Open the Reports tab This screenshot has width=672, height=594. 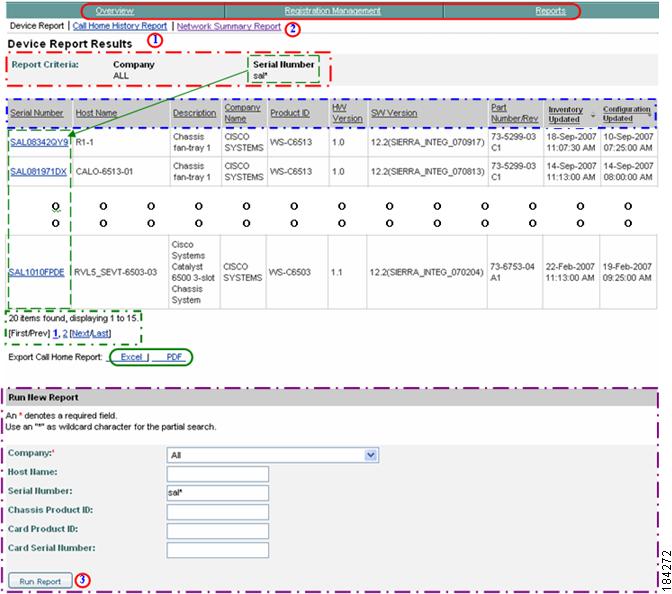tap(550, 11)
